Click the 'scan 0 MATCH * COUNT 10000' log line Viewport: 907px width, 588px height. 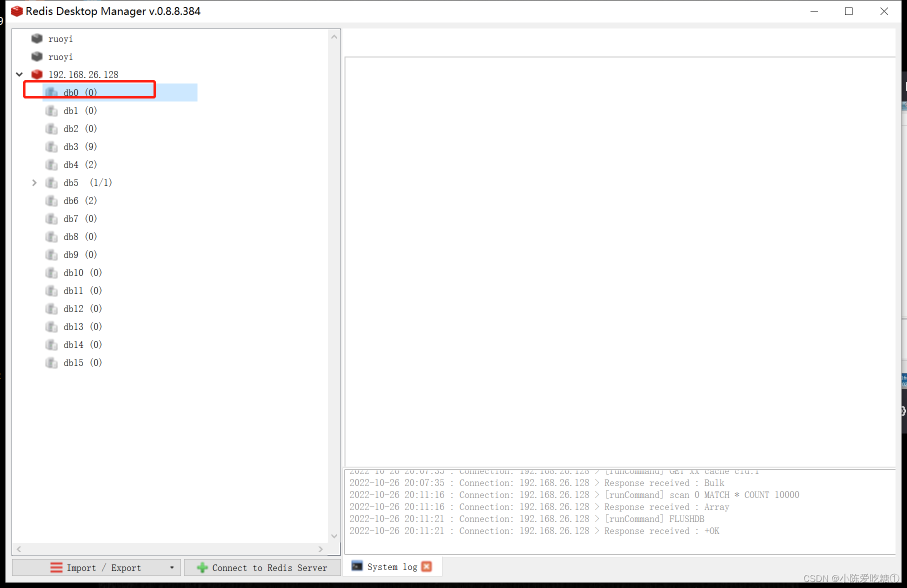[574, 495]
